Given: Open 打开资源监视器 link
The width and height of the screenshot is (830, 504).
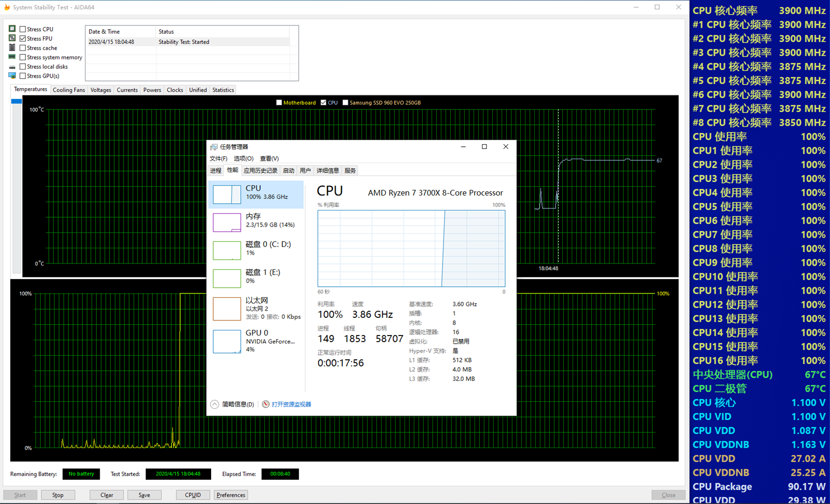Looking at the screenshot, I should (291, 404).
